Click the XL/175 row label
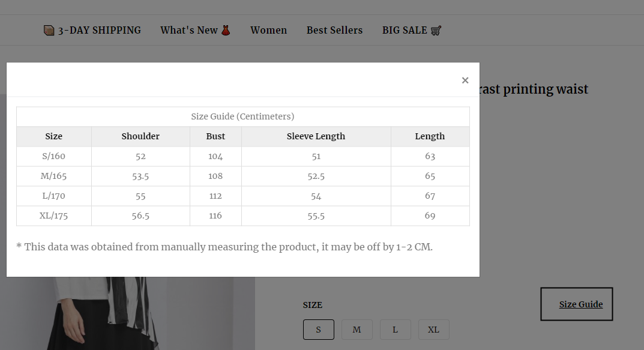Image resolution: width=644 pixels, height=350 pixels. 54,216
